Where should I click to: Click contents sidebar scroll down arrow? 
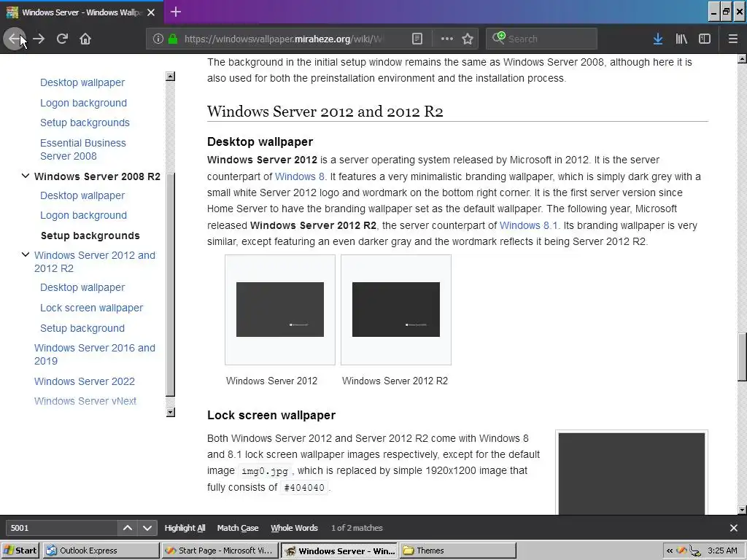tap(171, 412)
